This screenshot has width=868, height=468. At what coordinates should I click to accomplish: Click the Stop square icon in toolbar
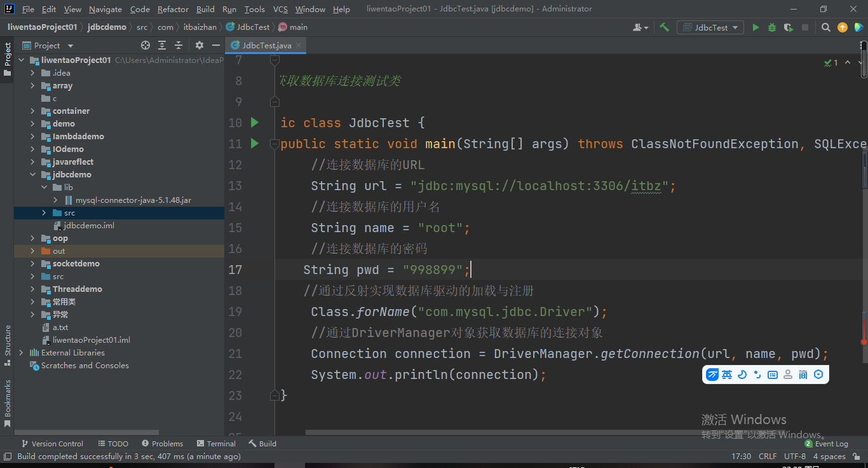point(805,27)
